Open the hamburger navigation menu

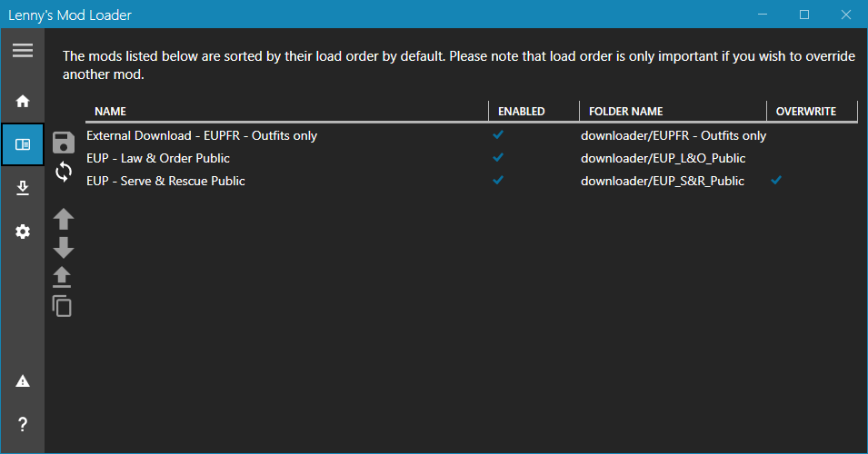23,51
